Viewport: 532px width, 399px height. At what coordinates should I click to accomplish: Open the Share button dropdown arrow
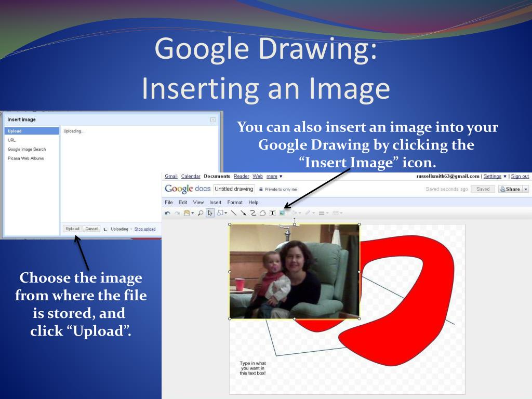(x=526, y=189)
